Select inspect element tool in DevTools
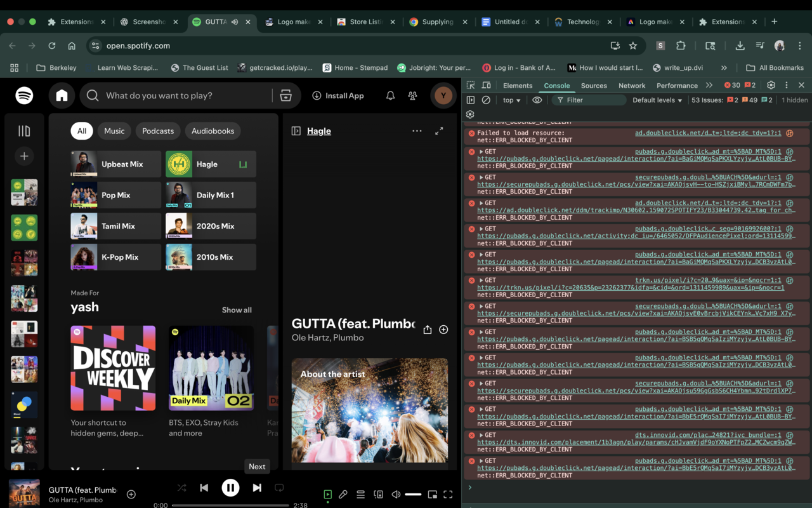 (470, 85)
